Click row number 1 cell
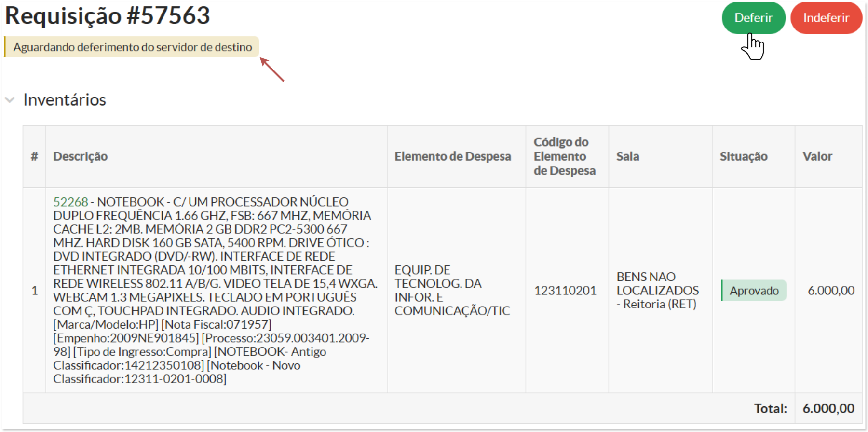This screenshot has width=868, height=432. [34, 291]
